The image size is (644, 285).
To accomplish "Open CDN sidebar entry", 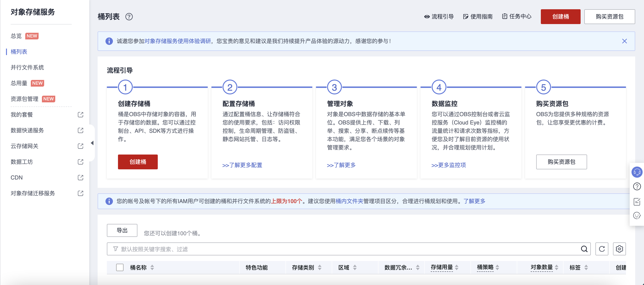I will [16, 178].
